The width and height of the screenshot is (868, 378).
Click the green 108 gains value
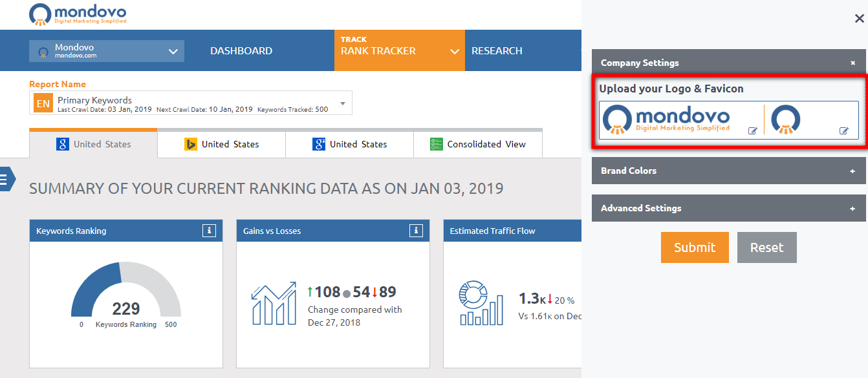327,292
